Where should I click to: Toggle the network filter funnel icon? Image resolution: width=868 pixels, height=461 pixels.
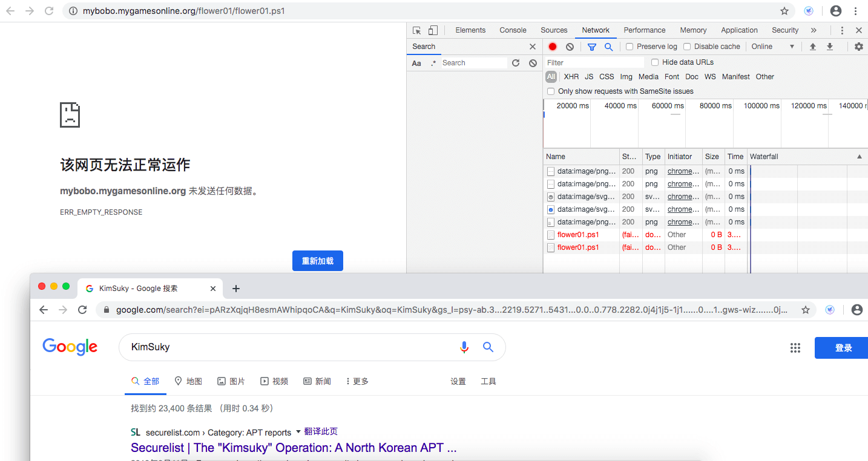pos(592,47)
